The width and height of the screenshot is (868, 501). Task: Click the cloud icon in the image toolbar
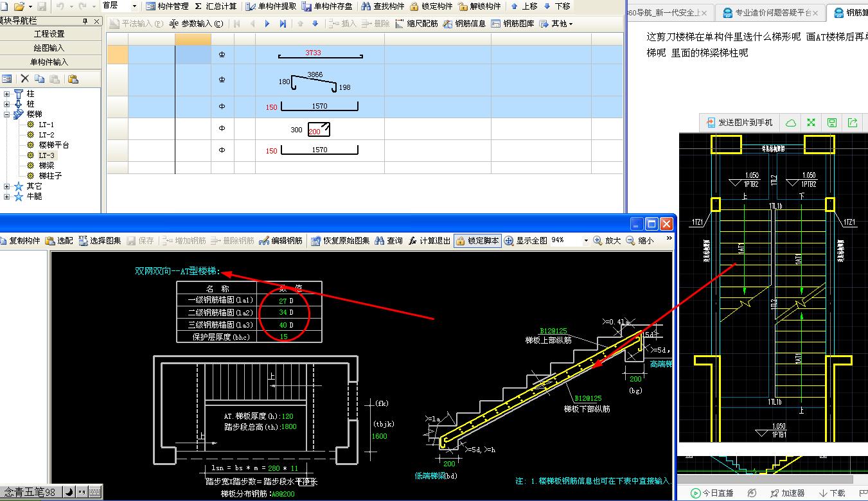point(791,123)
